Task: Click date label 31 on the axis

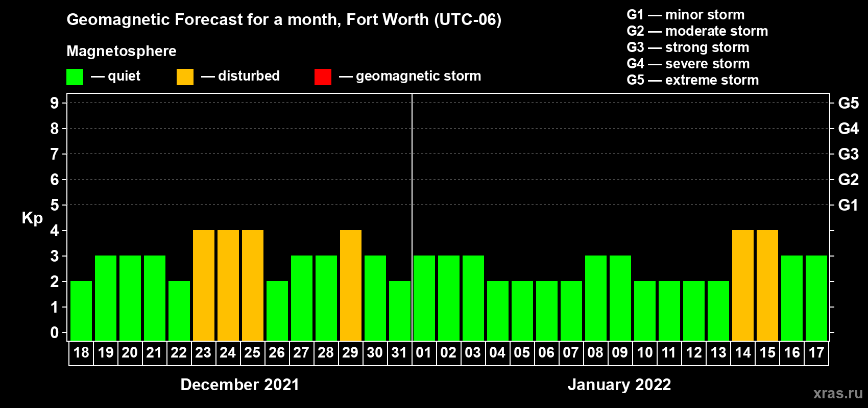Action: (399, 353)
